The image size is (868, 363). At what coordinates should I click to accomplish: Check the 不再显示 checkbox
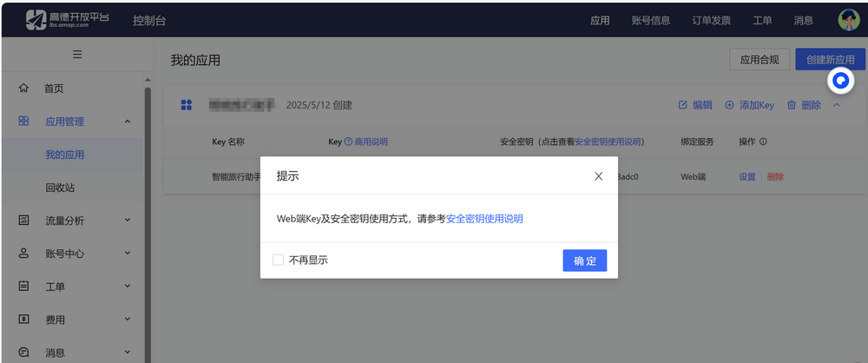pyautogui.click(x=278, y=260)
